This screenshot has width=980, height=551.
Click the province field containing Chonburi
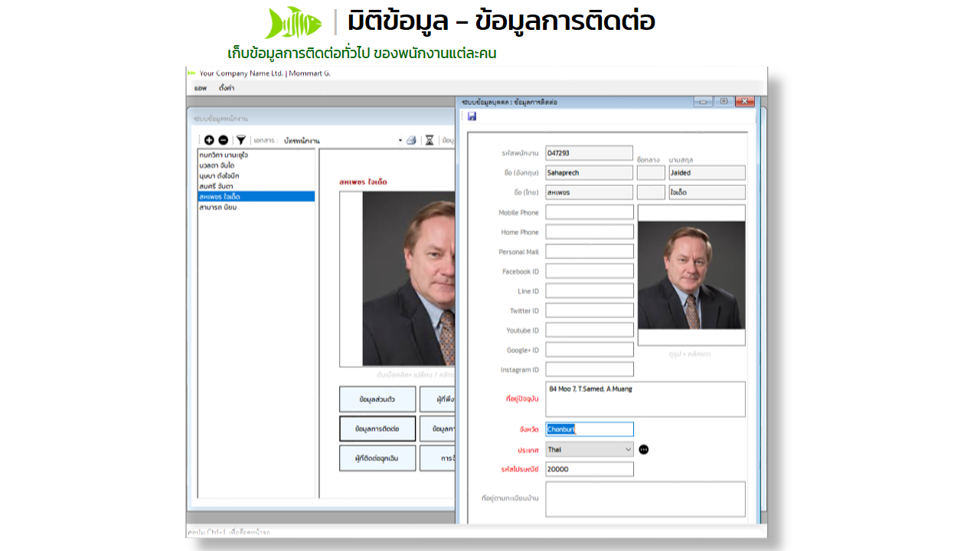590,429
